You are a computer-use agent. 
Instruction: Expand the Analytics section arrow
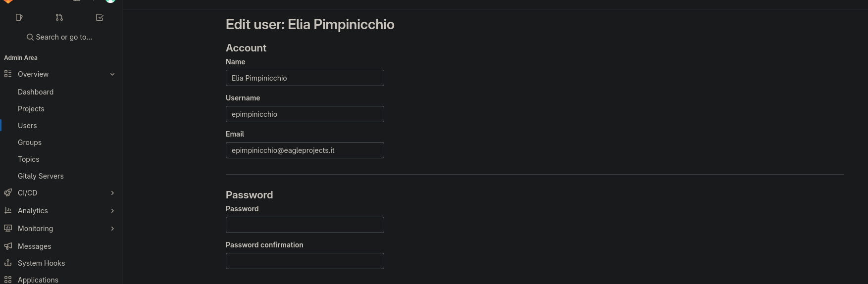pos(112,211)
